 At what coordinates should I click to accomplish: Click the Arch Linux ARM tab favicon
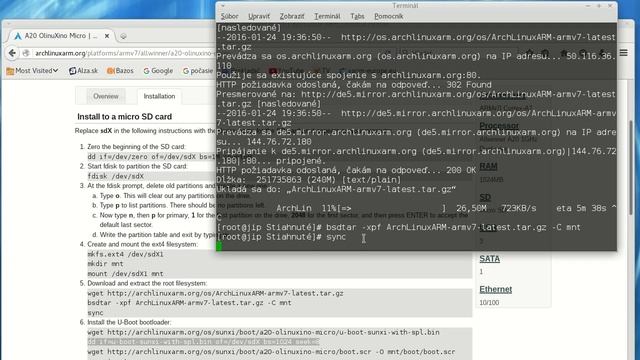pyautogui.click(x=18, y=36)
